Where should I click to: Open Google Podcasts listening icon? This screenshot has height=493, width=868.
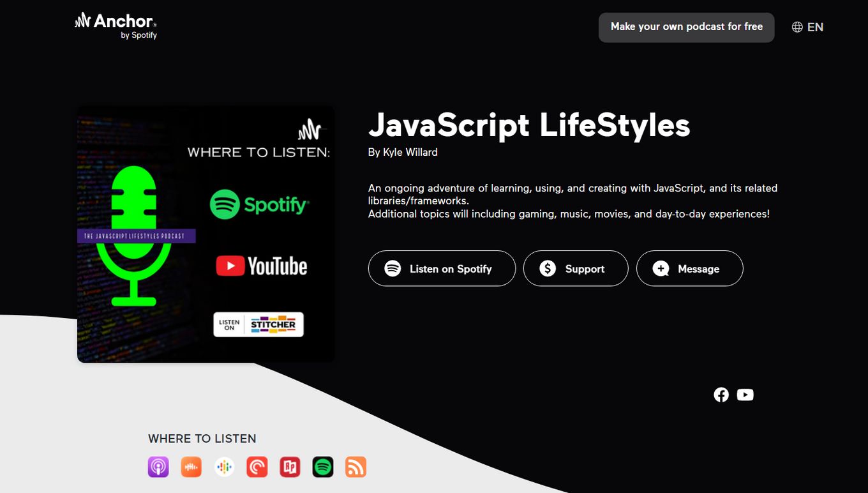(224, 467)
